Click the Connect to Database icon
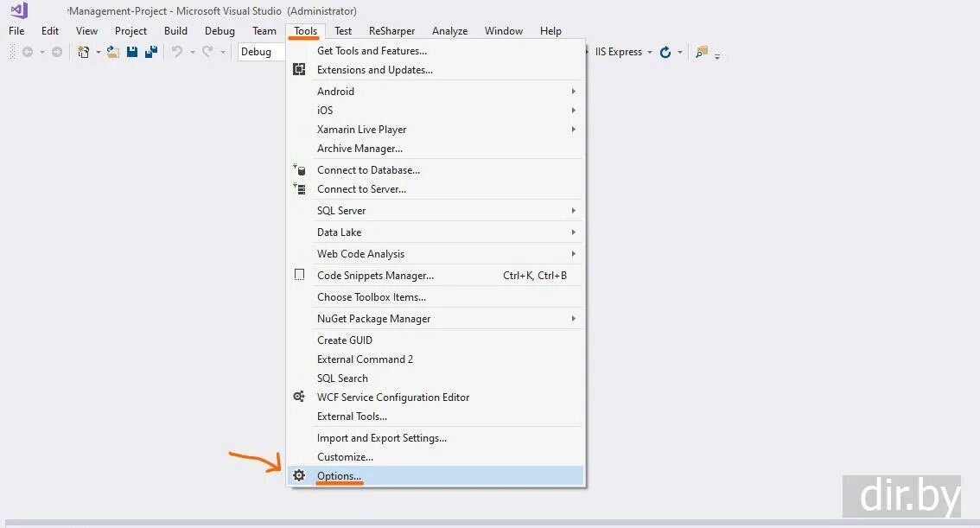 click(299, 169)
